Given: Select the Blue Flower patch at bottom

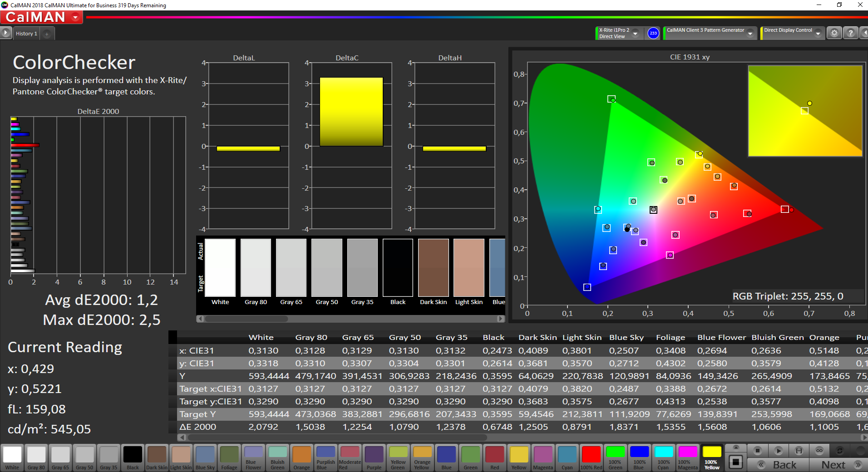Looking at the screenshot, I should point(253,458).
